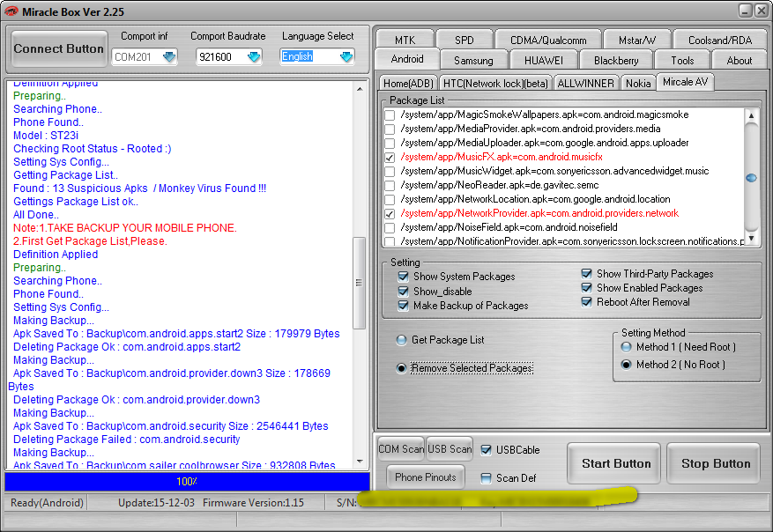Switch to ALLWINNER sub-tab
This screenshot has width=773, height=532.
[585, 84]
